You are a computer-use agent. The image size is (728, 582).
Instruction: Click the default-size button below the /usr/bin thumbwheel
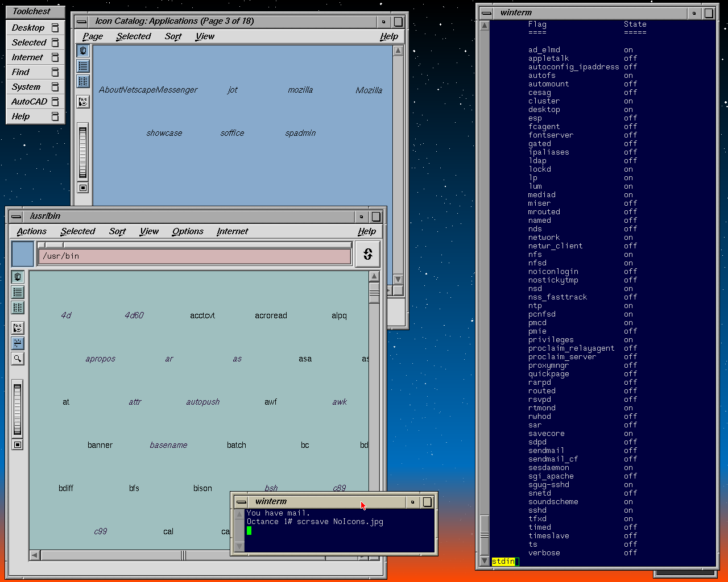click(x=18, y=444)
